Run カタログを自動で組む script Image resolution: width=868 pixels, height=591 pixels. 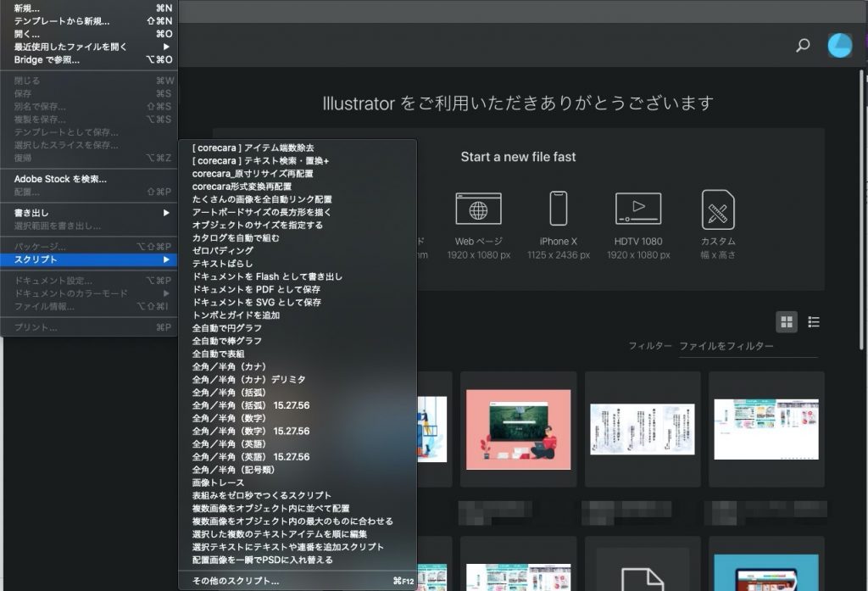pos(298,237)
